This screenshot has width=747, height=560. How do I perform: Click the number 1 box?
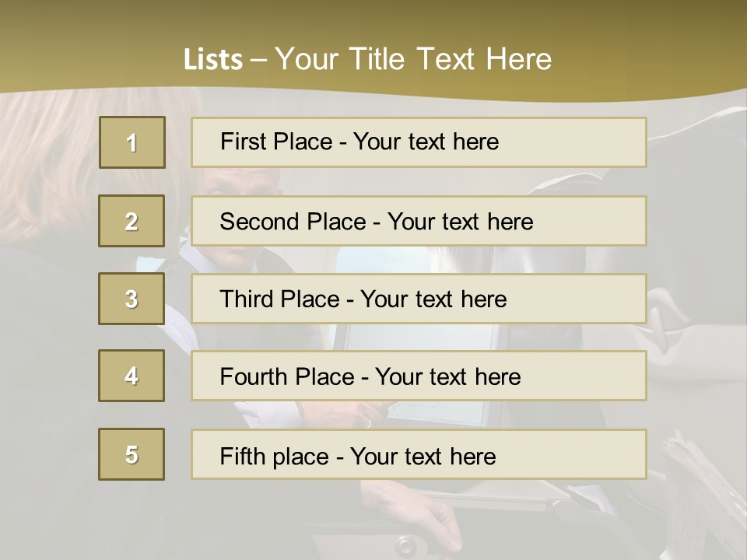click(132, 142)
